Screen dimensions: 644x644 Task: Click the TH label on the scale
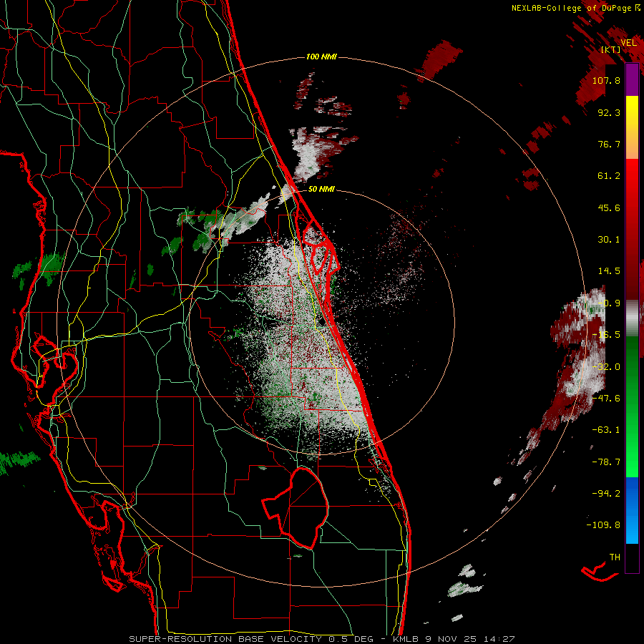click(615, 557)
